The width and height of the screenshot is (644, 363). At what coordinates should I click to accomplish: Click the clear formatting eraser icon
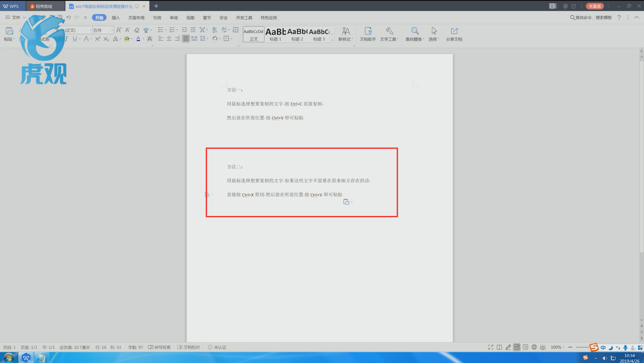(137, 30)
